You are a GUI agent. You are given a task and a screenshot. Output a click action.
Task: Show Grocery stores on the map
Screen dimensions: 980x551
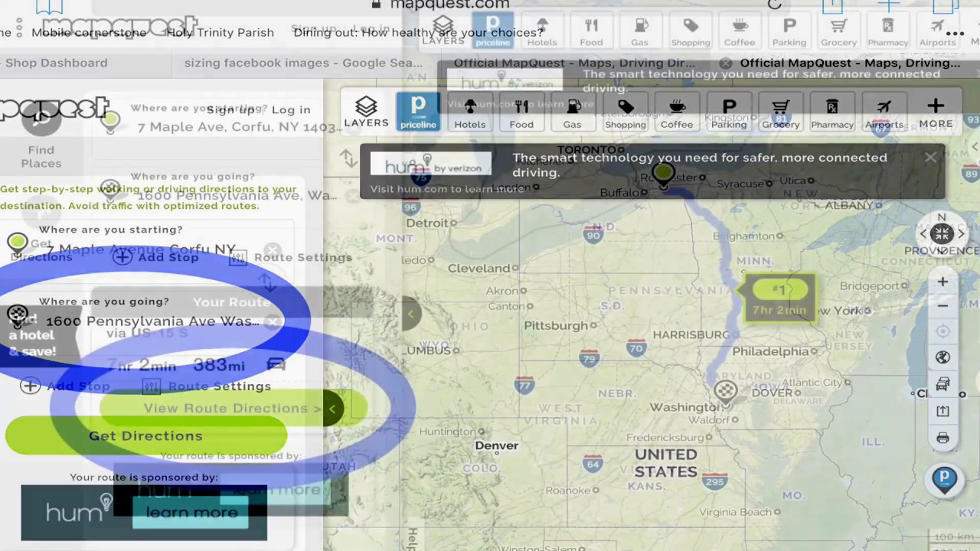click(780, 112)
